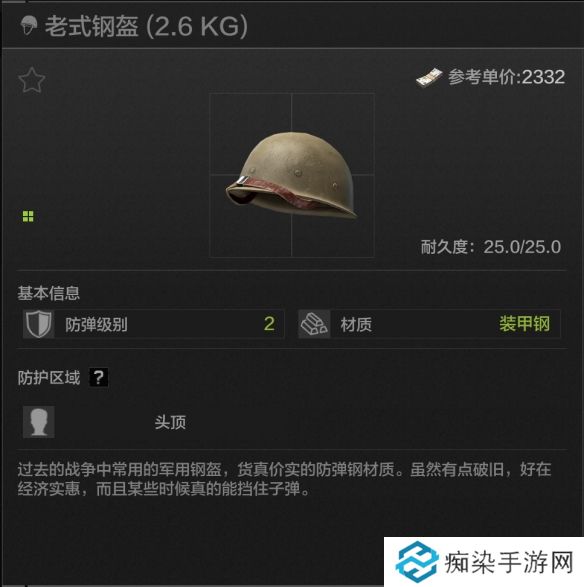The height and width of the screenshot is (587, 584).
Task: Click the 耐久度 25.0/25.0 durability readout
Action: point(491,247)
